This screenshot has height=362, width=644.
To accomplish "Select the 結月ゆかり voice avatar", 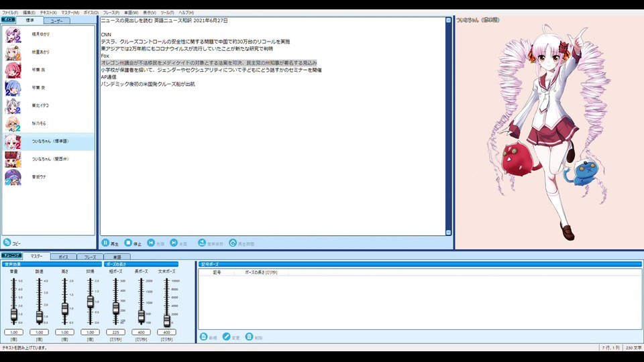I will tap(13, 35).
